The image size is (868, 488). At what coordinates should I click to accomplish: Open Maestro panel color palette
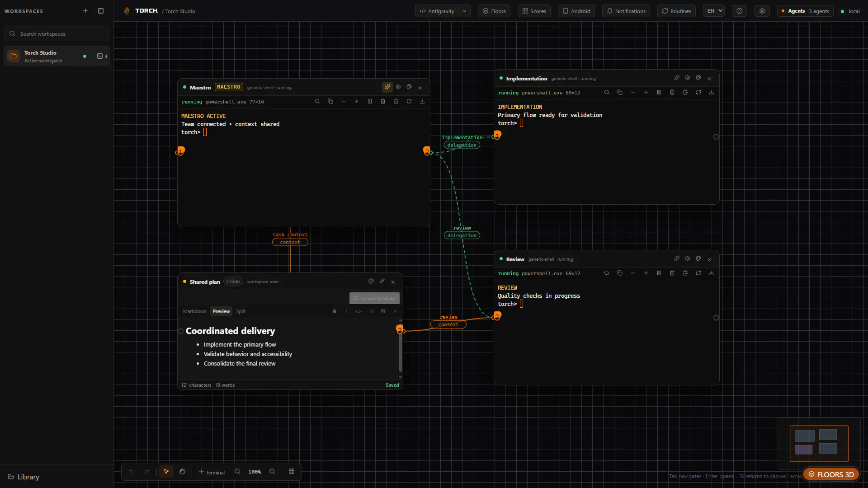click(409, 87)
